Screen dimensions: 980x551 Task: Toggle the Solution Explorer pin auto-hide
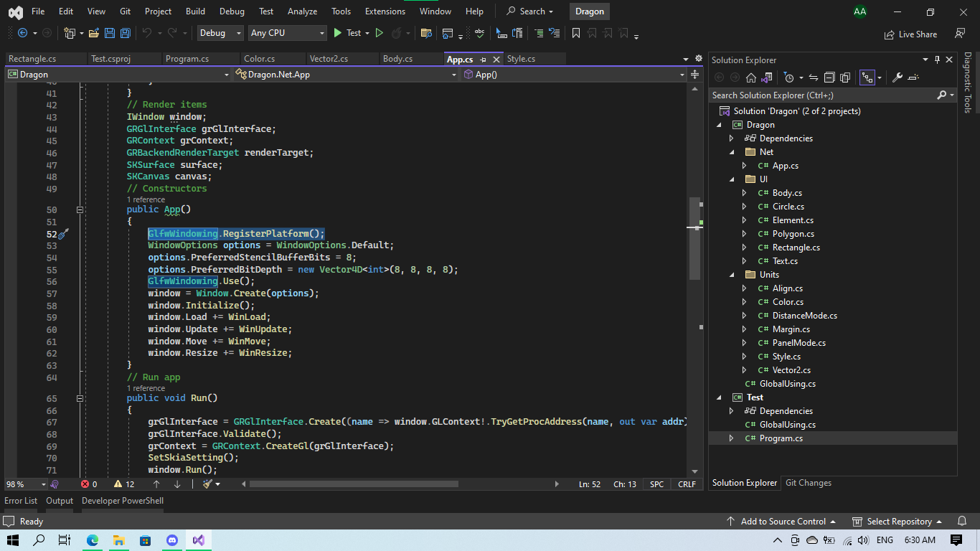pyautogui.click(x=936, y=60)
